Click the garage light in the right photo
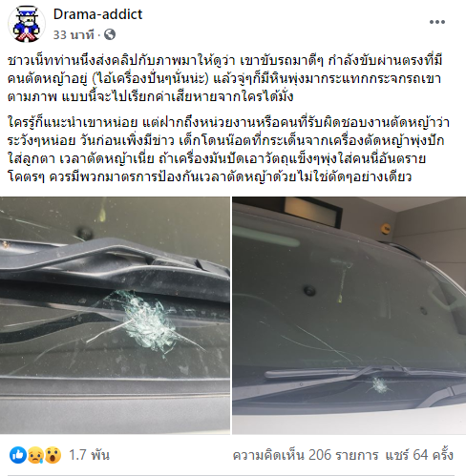Image resolution: width=466 pixels, height=476 pixels. [x=313, y=209]
